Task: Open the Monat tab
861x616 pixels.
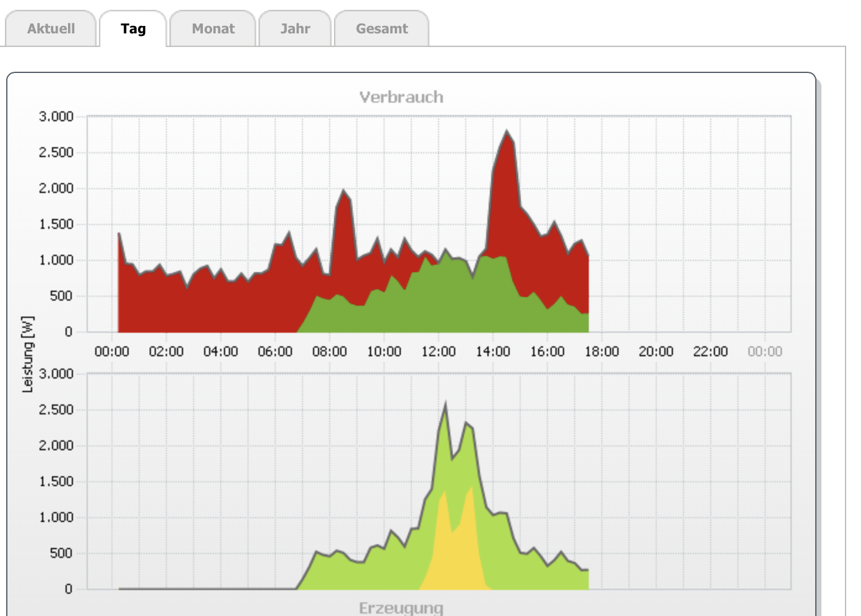Action: coord(213,28)
